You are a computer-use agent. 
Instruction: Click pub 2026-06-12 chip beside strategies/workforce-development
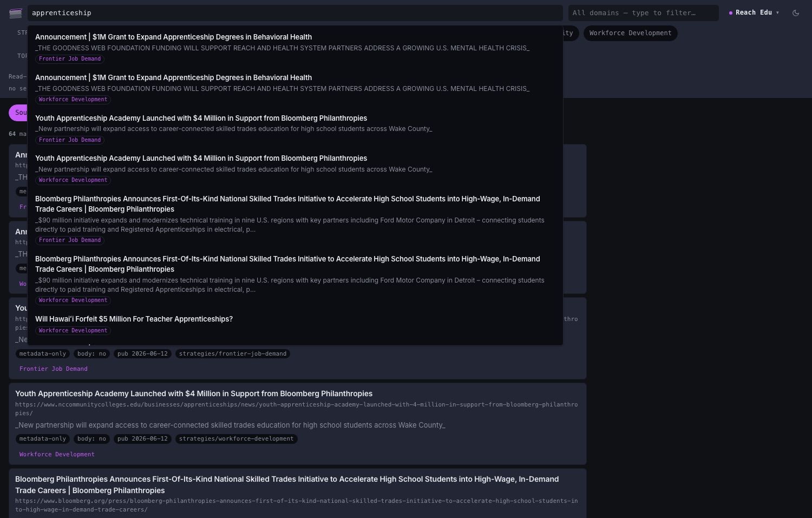[142, 439]
